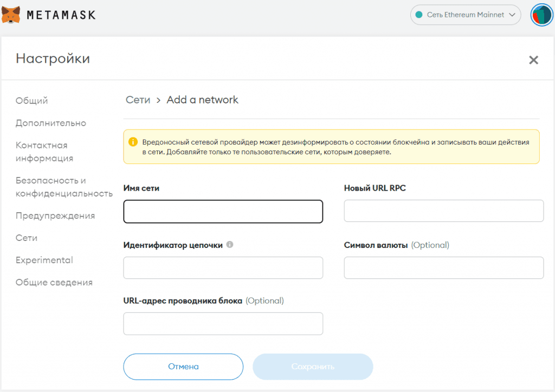This screenshot has width=555, height=392.
Task: Open Безопасность и конфиденциальность tab
Action: click(64, 187)
